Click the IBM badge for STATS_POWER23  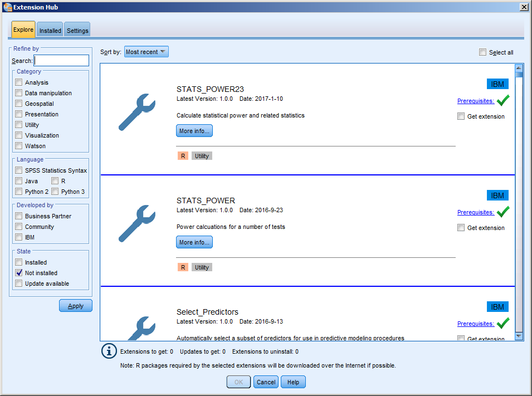[497, 84]
